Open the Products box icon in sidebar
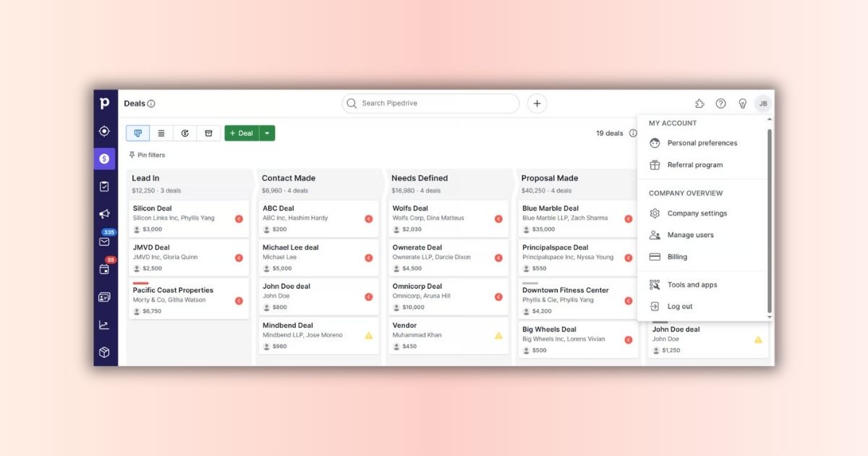Viewport: 868px width, 456px height. pos(104,352)
